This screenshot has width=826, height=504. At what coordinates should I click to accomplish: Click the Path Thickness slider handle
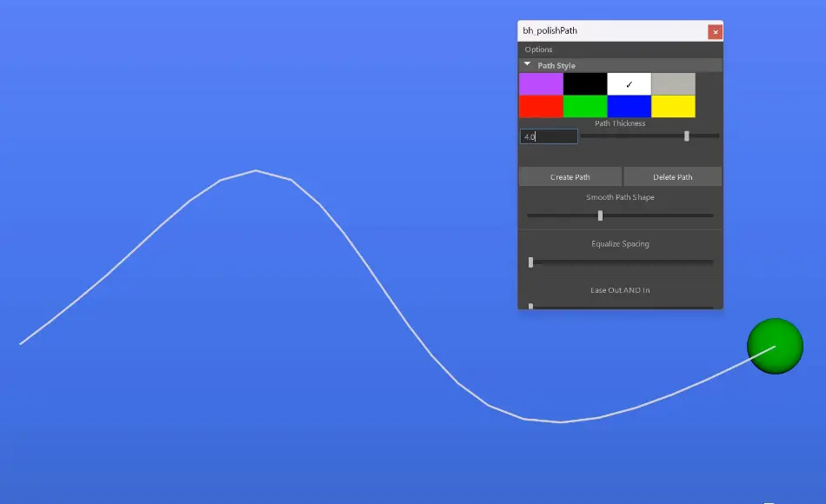click(686, 136)
